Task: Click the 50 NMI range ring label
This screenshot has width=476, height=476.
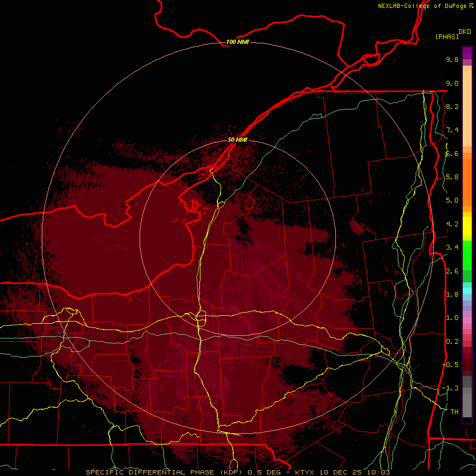Action: coord(237,140)
